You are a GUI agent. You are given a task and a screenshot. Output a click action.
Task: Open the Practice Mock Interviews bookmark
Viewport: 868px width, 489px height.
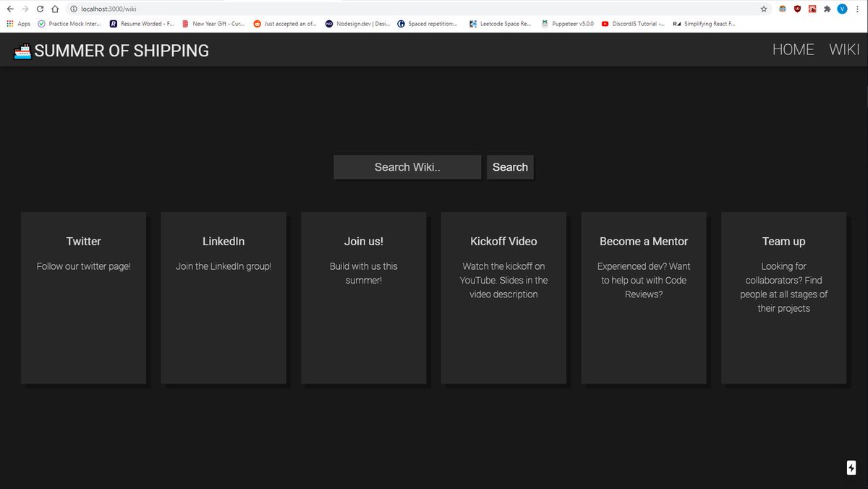click(69, 23)
